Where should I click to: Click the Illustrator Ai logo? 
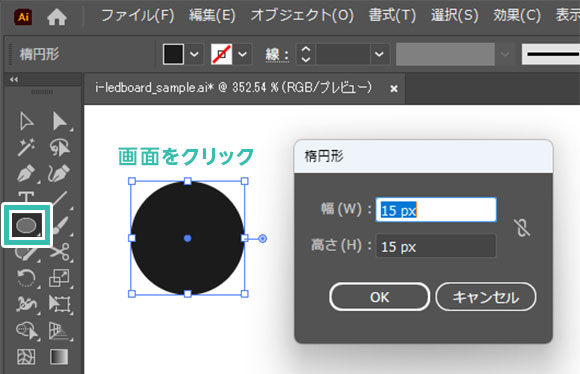point(23,17)
